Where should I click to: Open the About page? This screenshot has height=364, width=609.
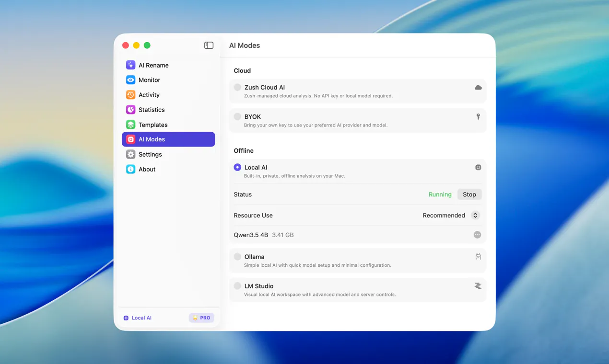pos(168,169)
